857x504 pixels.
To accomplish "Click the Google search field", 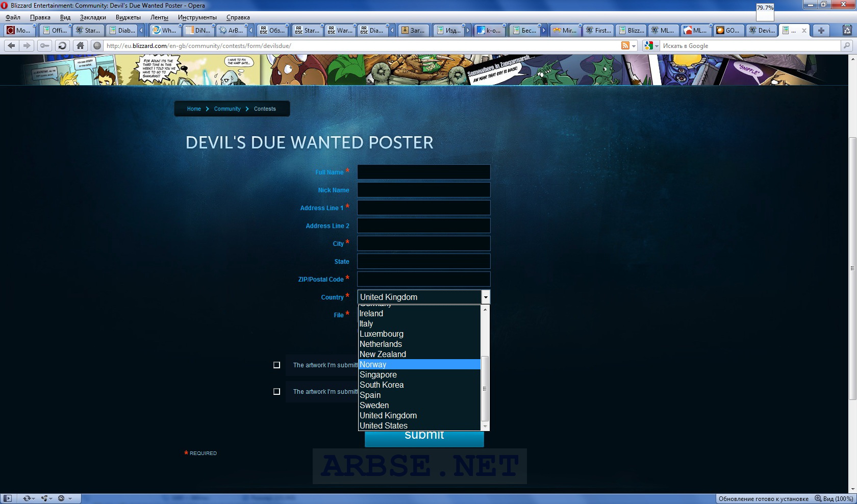I will [750, 45].
